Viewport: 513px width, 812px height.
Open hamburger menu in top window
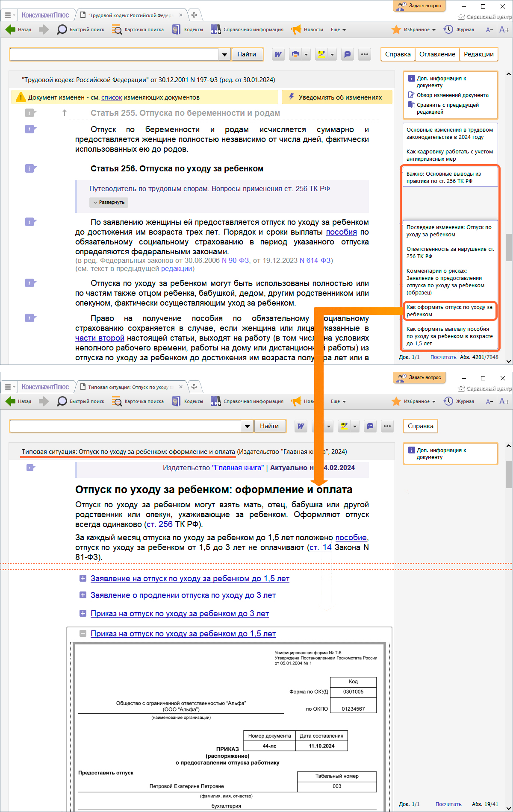point(9,15)
